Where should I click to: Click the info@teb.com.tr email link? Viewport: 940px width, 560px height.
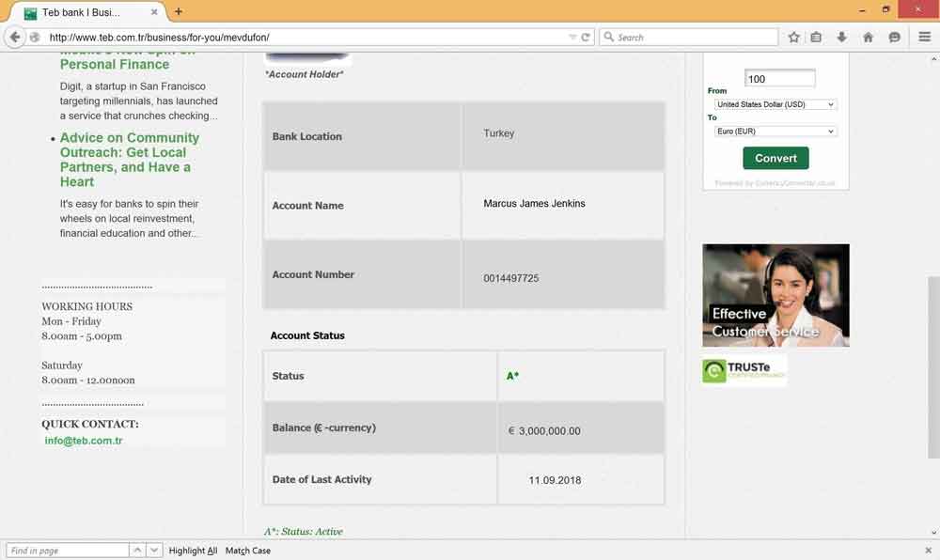click(x=84, y=441)
